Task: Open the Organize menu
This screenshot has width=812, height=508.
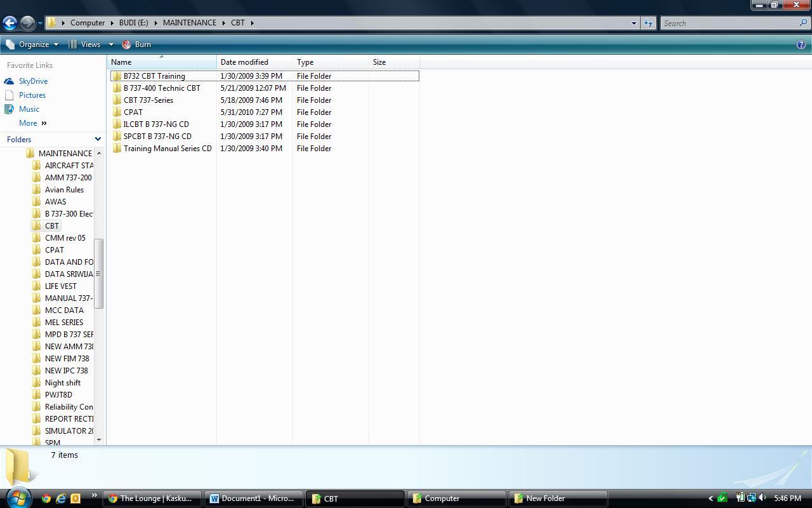Action: pyautogui.click(x=31, y=44)
